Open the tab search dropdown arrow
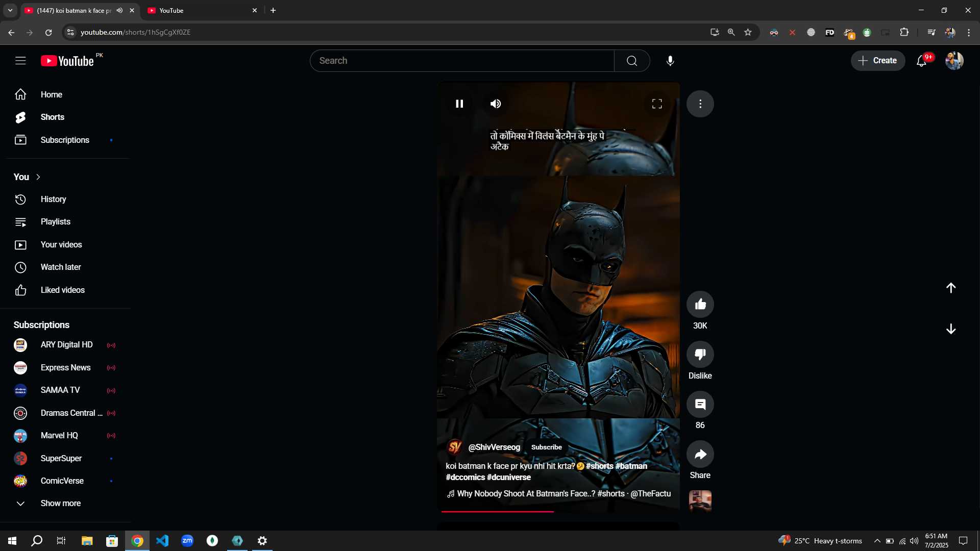The width and height of the screenshot is (980, 551). point(10,10)
